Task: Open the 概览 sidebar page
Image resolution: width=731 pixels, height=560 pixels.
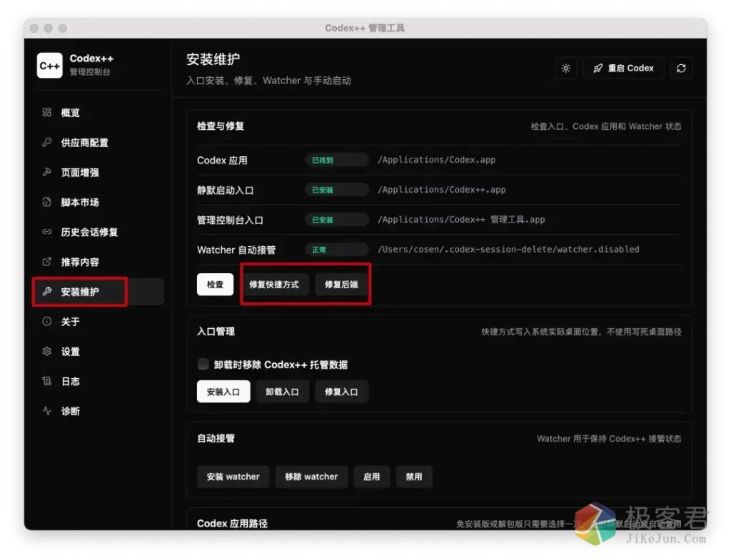Action: pos(98,113)
